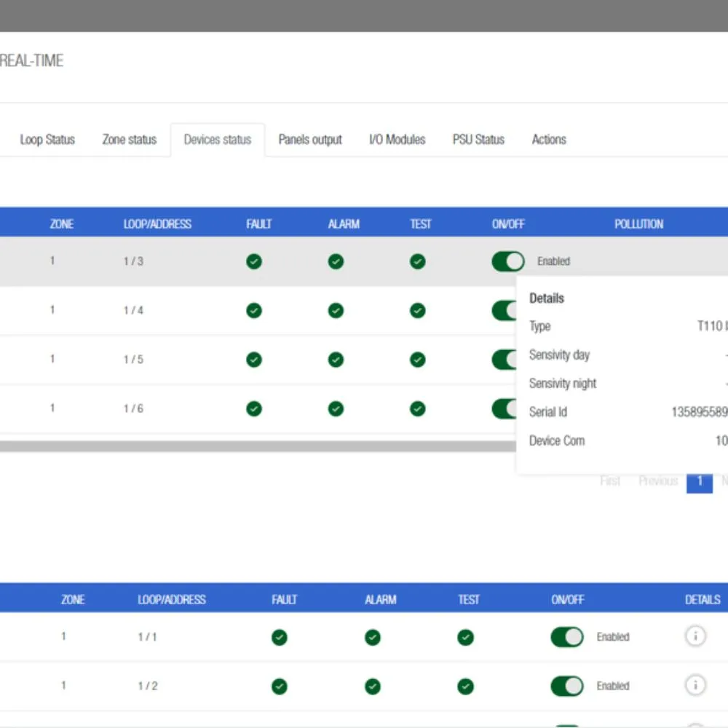Viewport: 728px width, 728px height.
Task: Click alarm status check icon for 1/3
Action: click(336, 261)
